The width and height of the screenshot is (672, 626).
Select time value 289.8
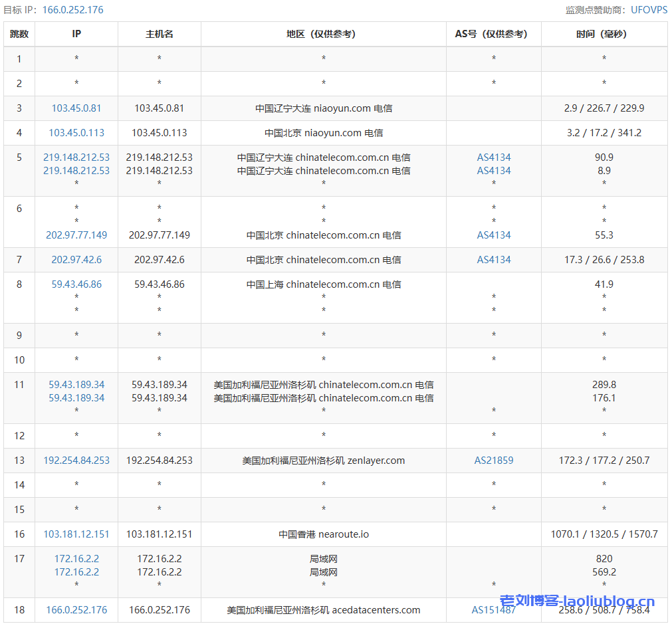coord(604,385)
